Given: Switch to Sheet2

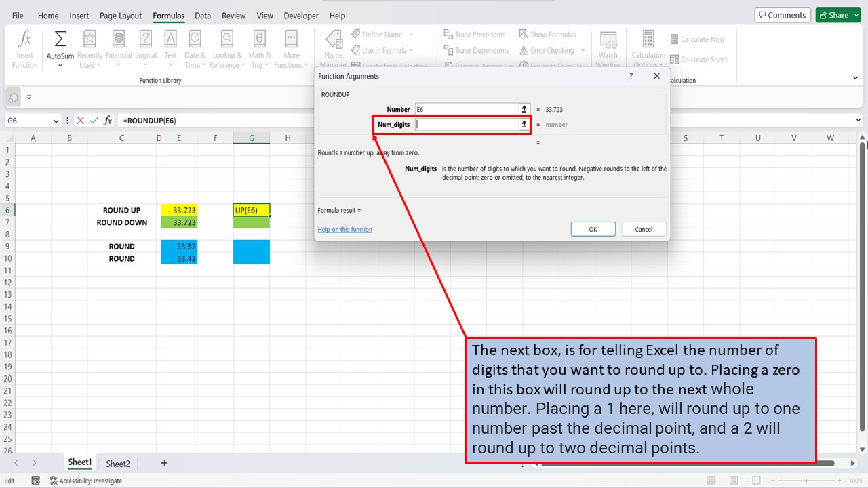Looking at the screenshot, I should pos(117,463).
